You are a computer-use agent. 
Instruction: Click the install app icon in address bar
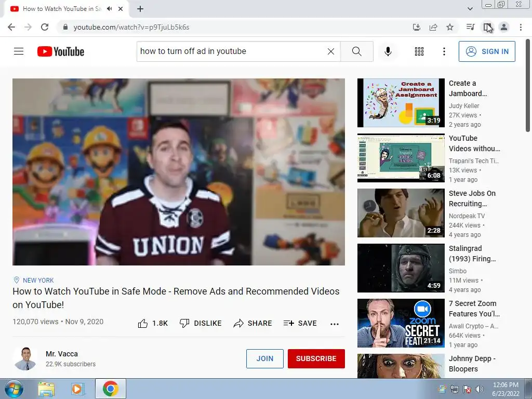pyautogui.click(x=417, y=27)
